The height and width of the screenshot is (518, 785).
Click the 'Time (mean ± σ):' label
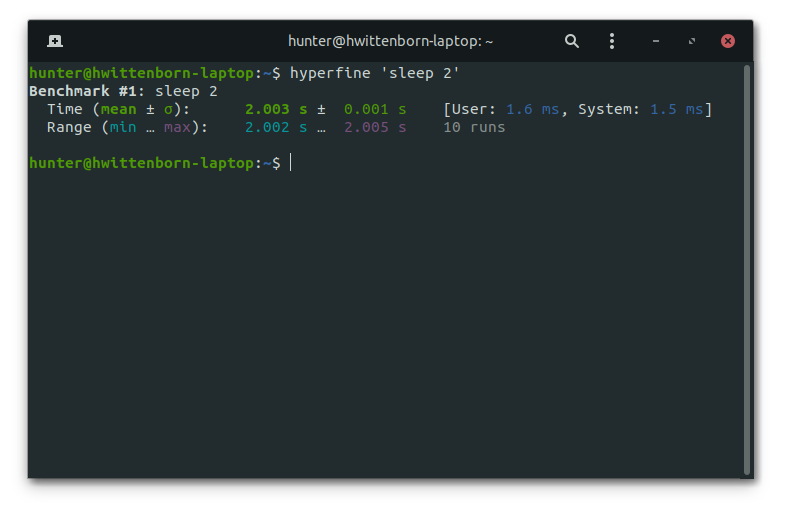pyautogui.click(x=118, y=109)
